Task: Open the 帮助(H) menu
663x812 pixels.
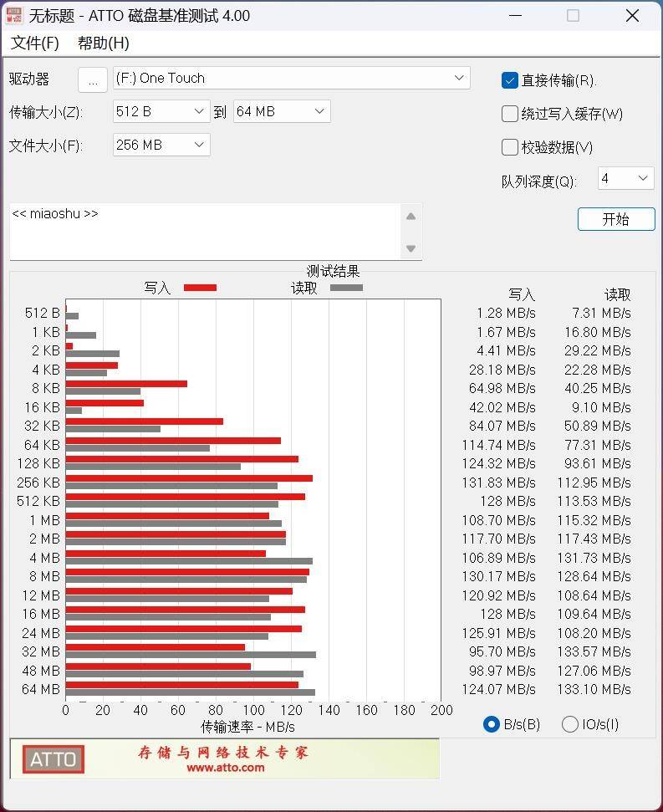Action: pyautogui.click(x=104, y=43)
